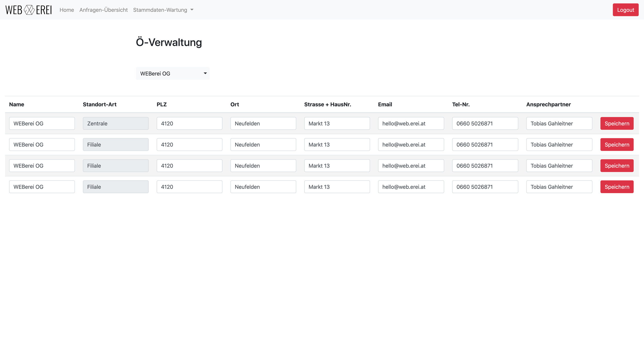This screenshot has height=362, width=644.
Task: Click Strasse field in the Zentrale row
Action: (x=337, y=124)
